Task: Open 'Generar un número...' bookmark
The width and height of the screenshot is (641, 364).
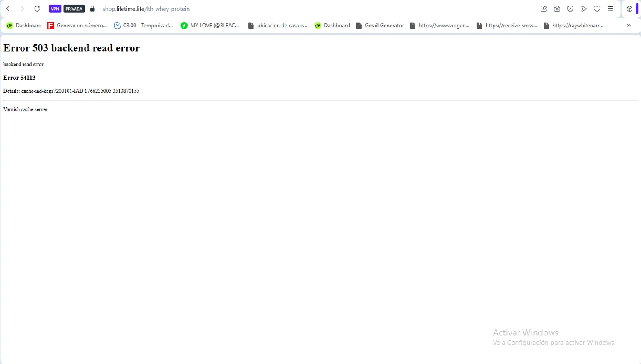Action: [77, 26]
